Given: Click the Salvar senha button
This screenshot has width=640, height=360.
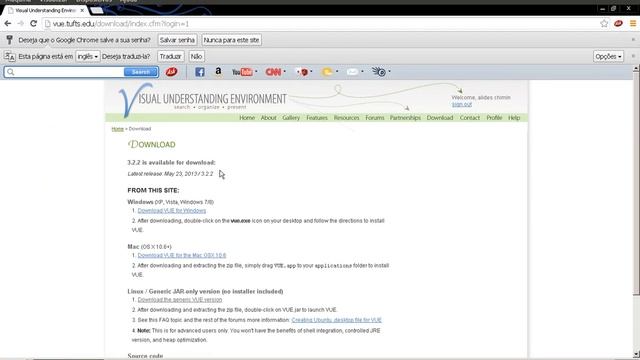Looking at the screenshot, I should (x=177, y=40).
